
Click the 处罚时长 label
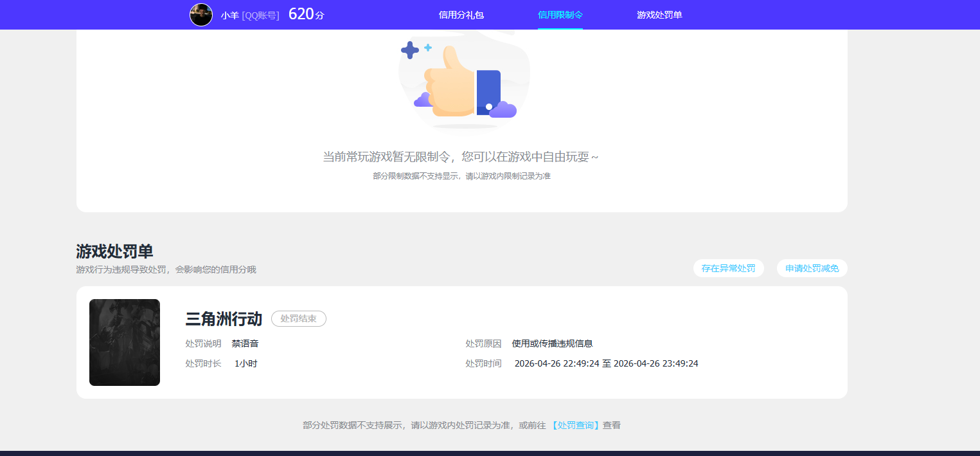(203, 363)
